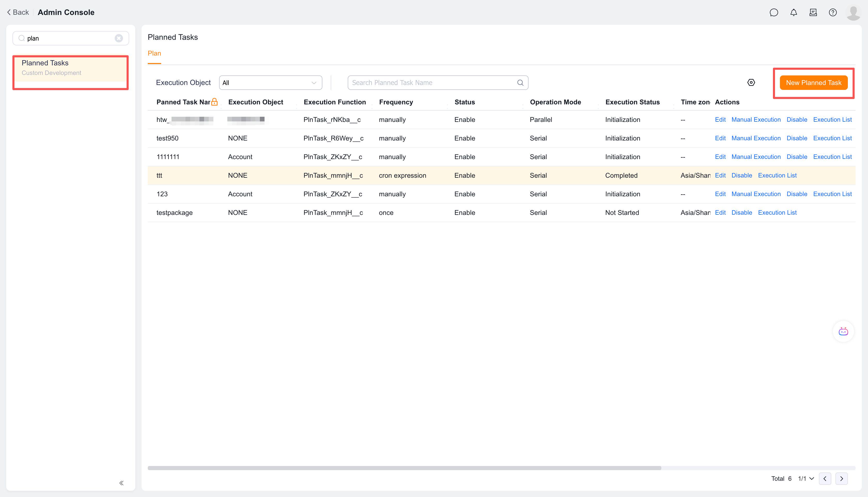This screenshot has height=497, width=868.
Task: Click the Parallel operation mode cell
Action: (x=541, y=119)
